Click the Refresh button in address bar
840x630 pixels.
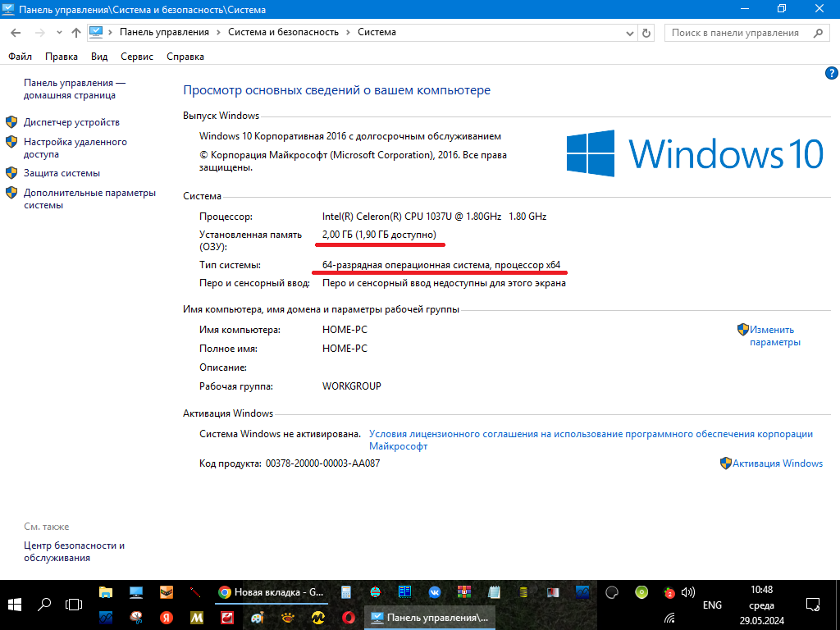click(x=646, y=33)
